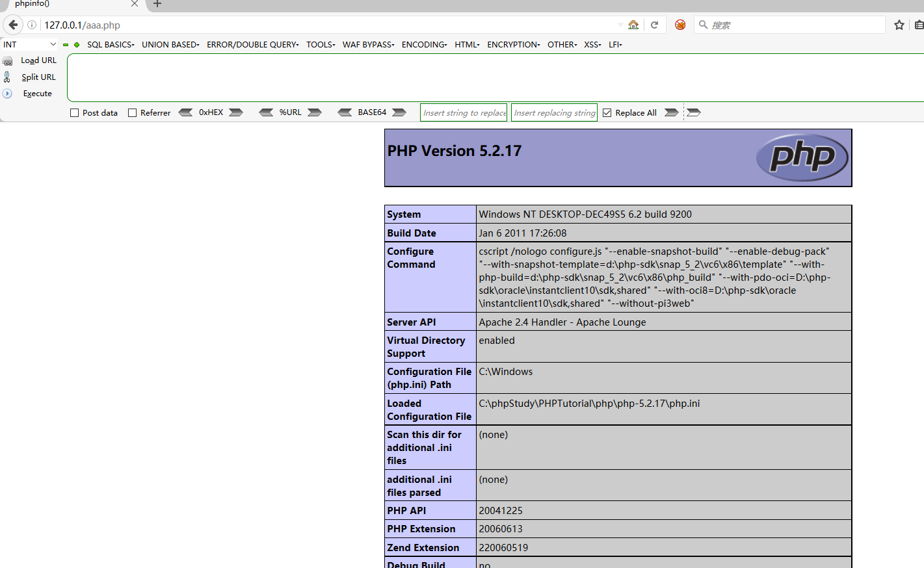Viewport: 924px width, 568px height.
Task: Click the left arrow before 0xHEX
Action: (x=185, y=112)
